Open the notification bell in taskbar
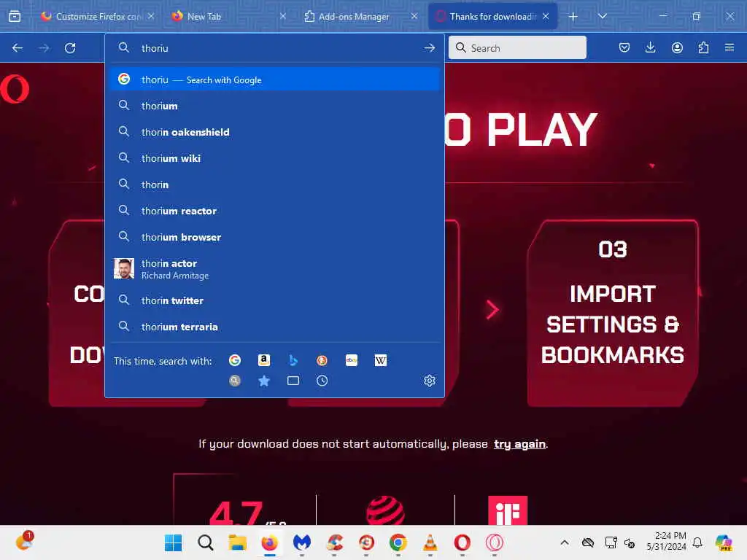This screenshot has height=560, width=747. (x=697, y=542)
